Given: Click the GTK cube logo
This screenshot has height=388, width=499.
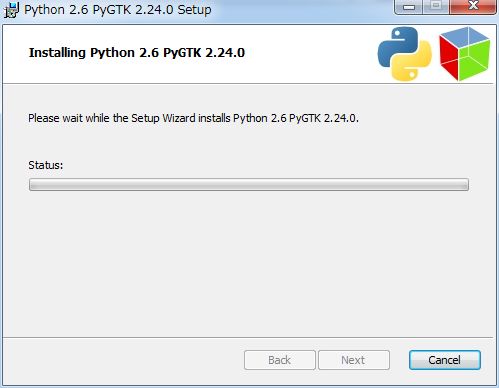Looking at the screenshot, I should pyautogui.click(x=465, y=53).
